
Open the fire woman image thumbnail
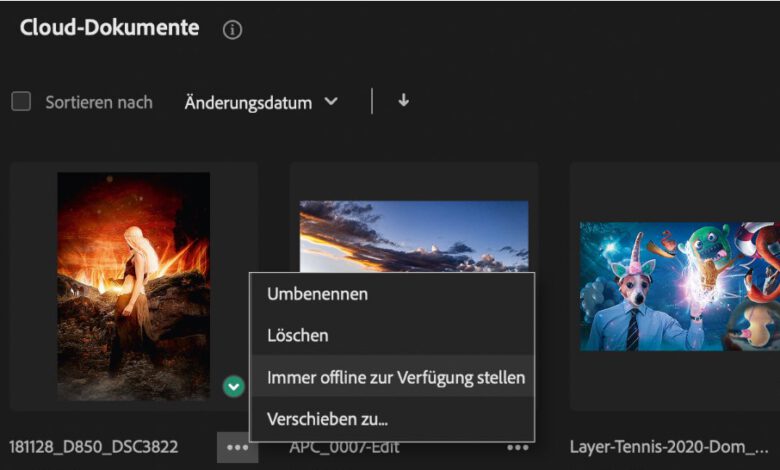point(133,286)
